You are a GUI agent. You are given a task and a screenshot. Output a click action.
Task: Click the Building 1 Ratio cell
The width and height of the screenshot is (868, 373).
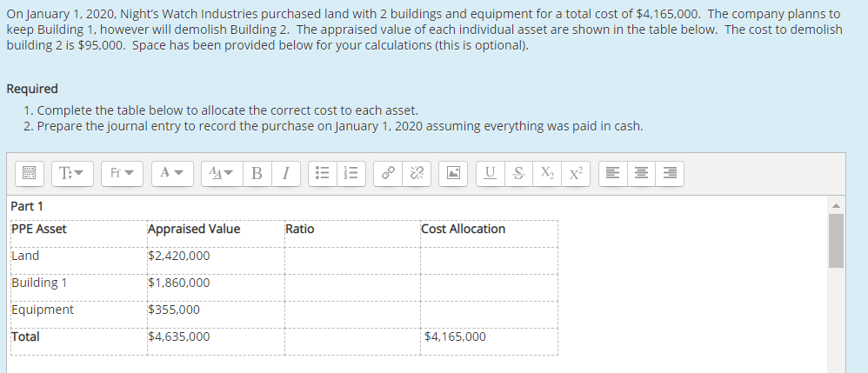(x=352, y=288)
